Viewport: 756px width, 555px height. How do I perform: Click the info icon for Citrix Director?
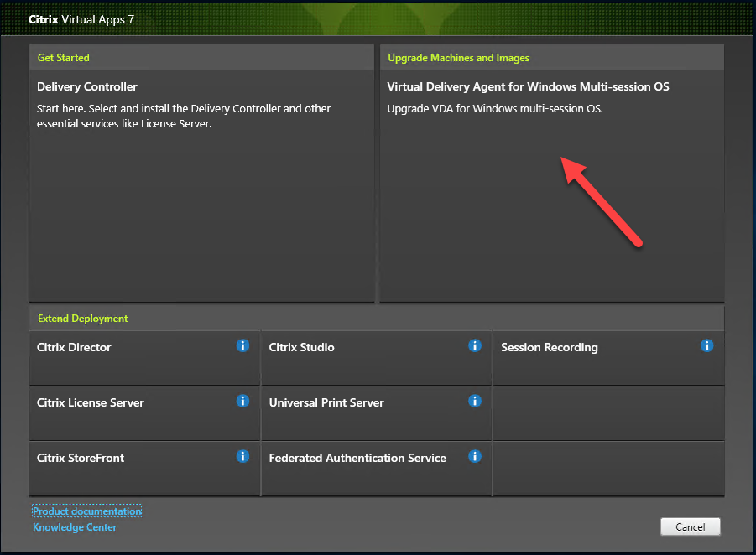[242, 345]
